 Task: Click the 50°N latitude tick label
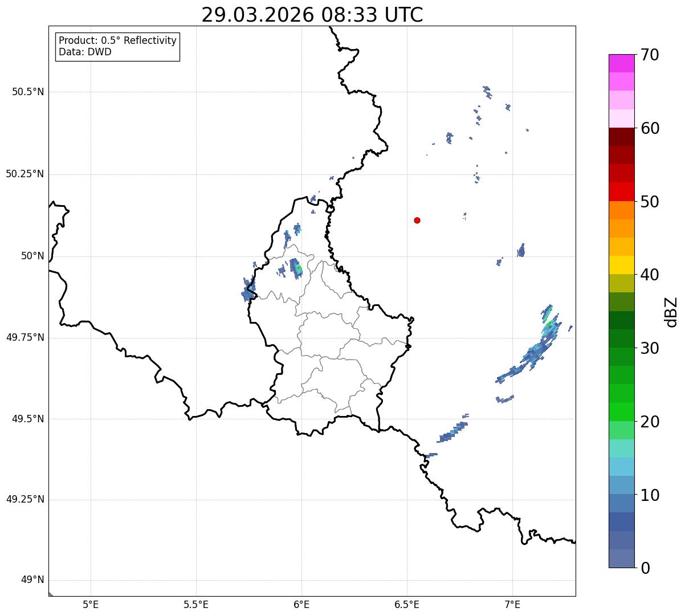coord(32,256)
